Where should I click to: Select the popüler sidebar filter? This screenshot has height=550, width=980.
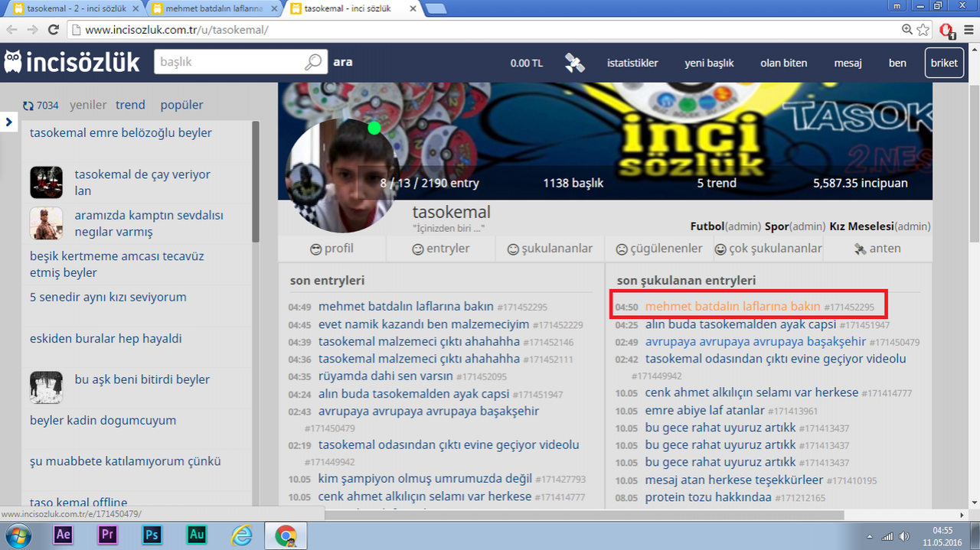(x=182, y=106)
